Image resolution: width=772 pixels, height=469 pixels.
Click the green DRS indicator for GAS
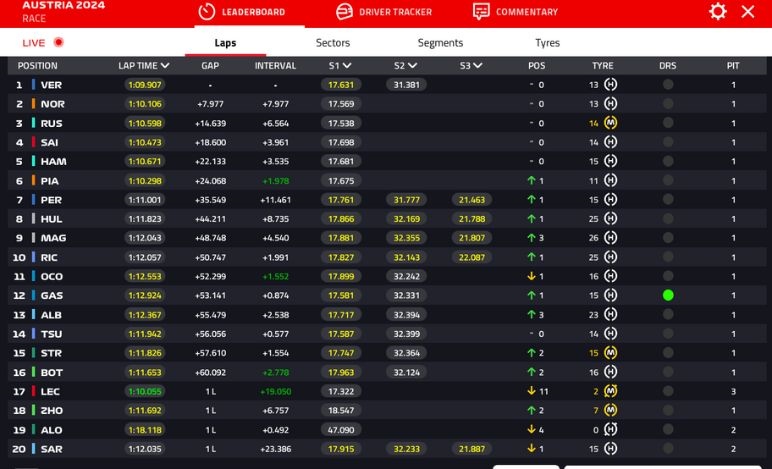pyautogui.click(x=668, y=295)
